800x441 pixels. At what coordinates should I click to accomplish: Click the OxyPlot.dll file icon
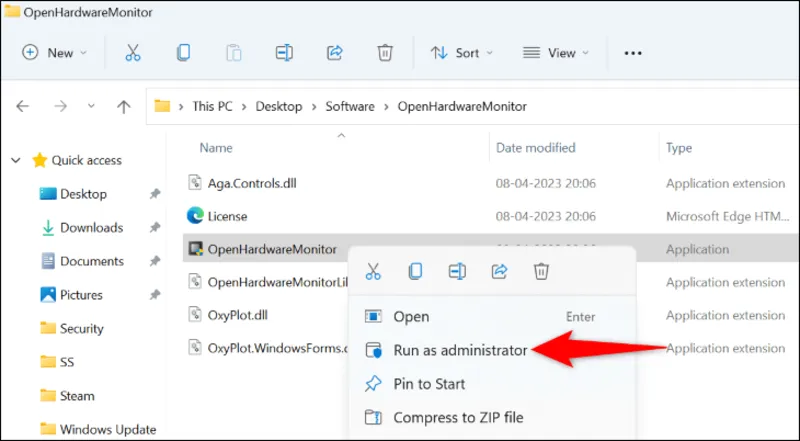pos(194,314)
